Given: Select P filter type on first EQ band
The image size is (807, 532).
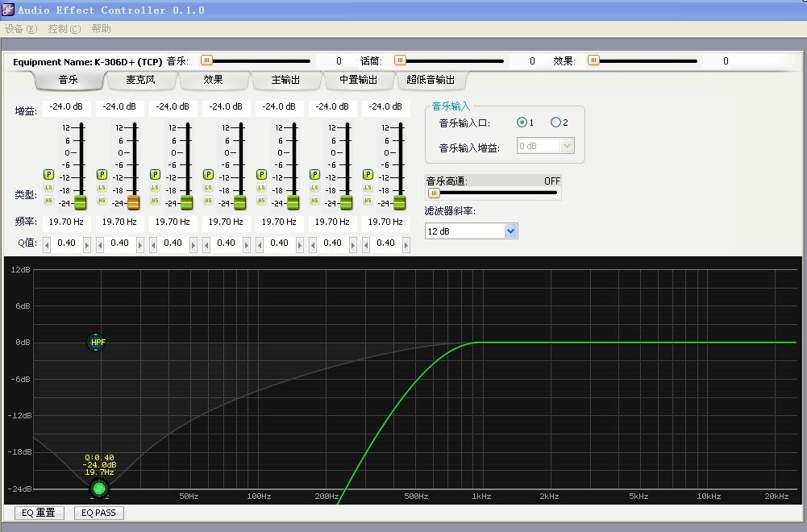Looking at the screenshot, I should pos(48,174).
